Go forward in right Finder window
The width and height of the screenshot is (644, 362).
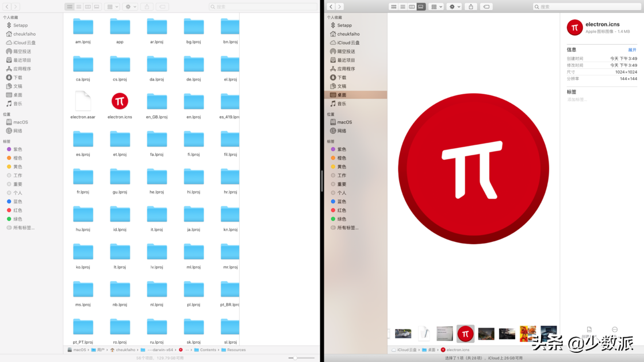340,6
